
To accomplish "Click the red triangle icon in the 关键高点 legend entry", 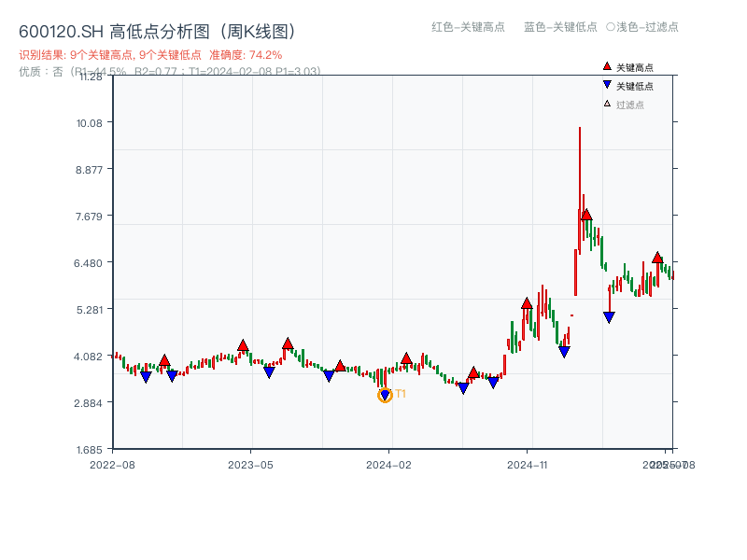I will coord(607,66).
